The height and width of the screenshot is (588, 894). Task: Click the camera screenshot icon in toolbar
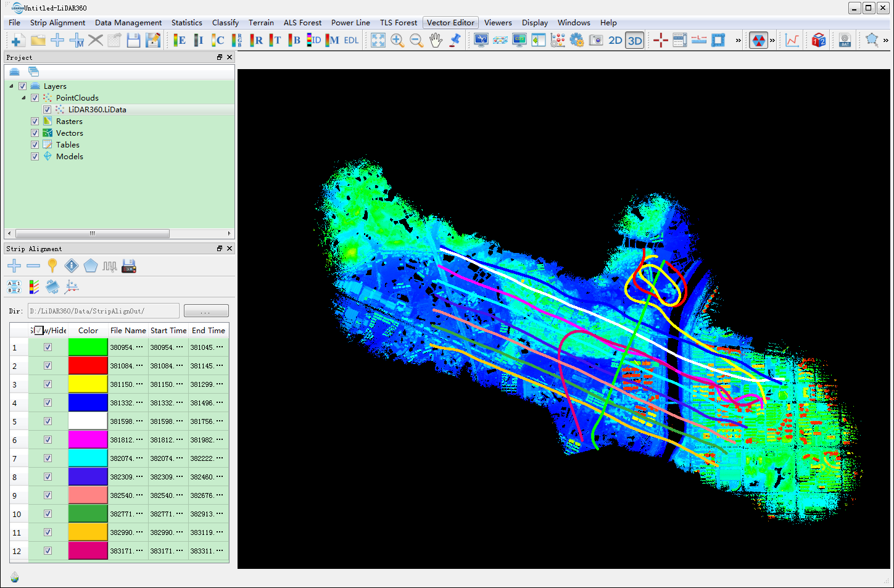click(x=595, y=41)
